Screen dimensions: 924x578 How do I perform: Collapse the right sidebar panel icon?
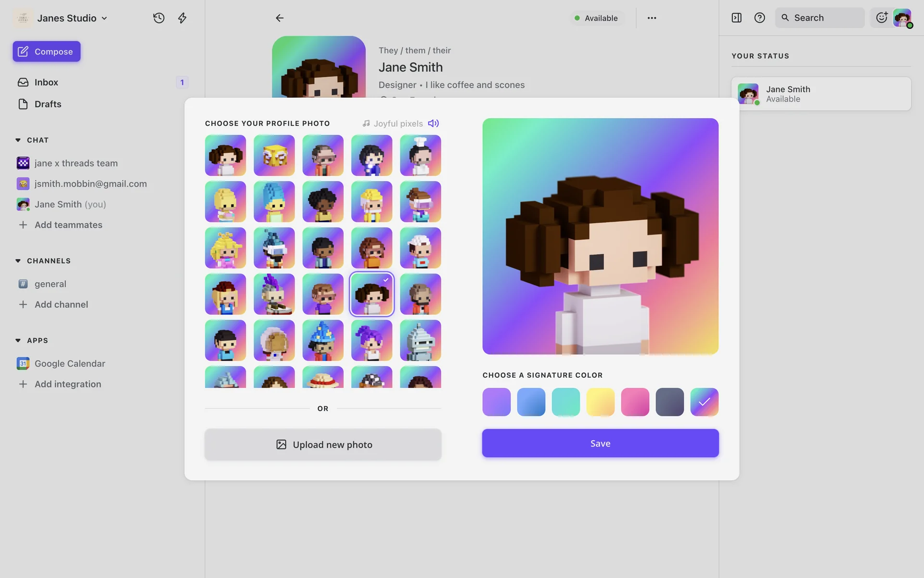click(x=736, y=18)
